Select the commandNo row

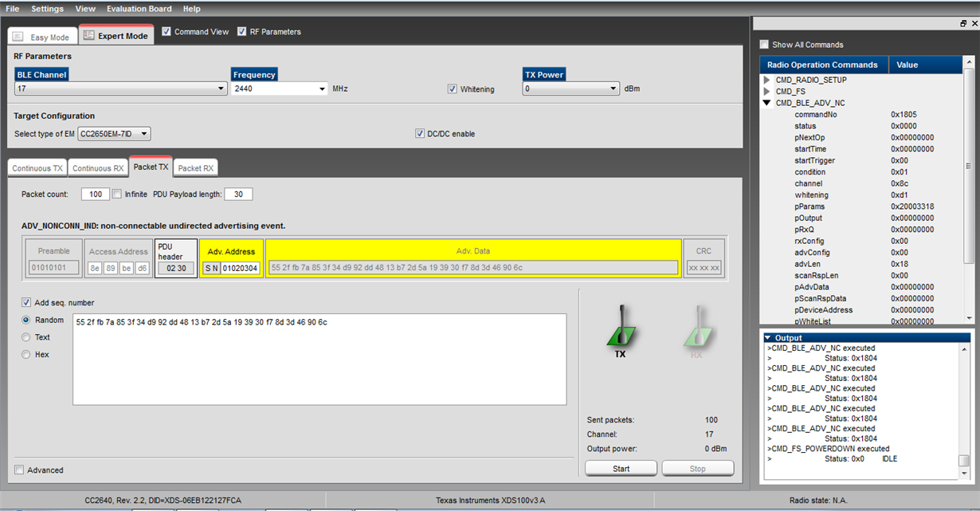point(862,115)
